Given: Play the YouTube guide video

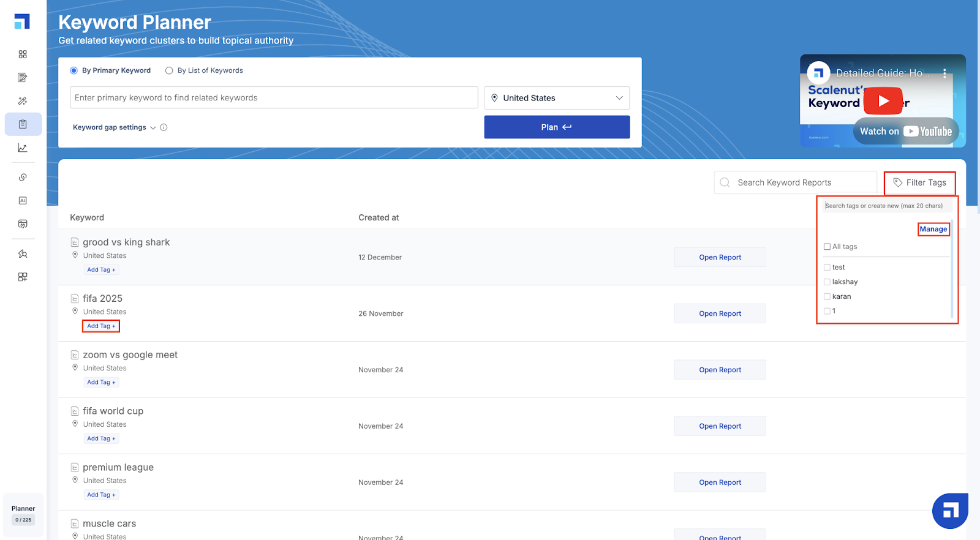Looking at the screenshot, I should 883,101.
